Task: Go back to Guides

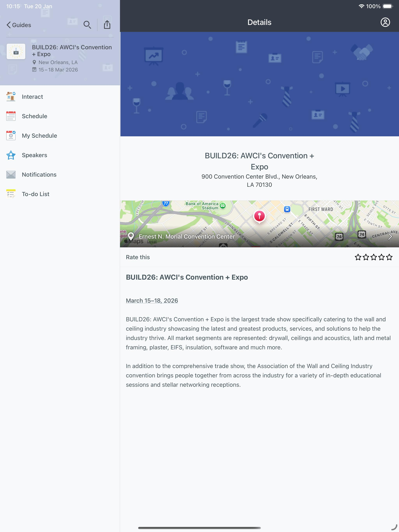Action: click(19, 25)
